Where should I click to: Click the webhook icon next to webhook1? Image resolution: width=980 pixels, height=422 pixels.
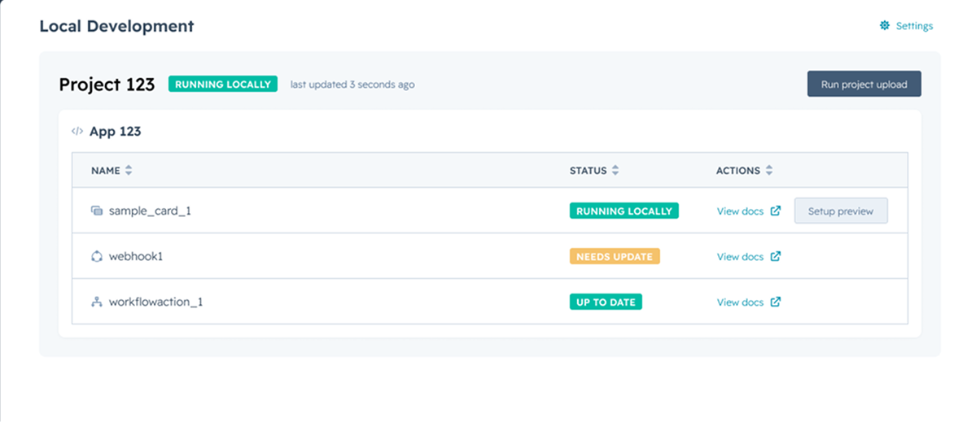(97, 256)
